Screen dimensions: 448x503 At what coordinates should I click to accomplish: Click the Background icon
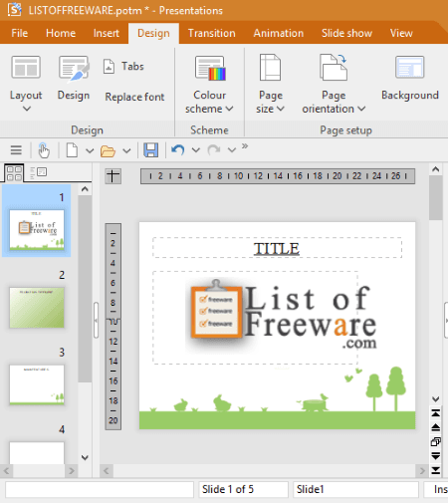click(410, 68)
